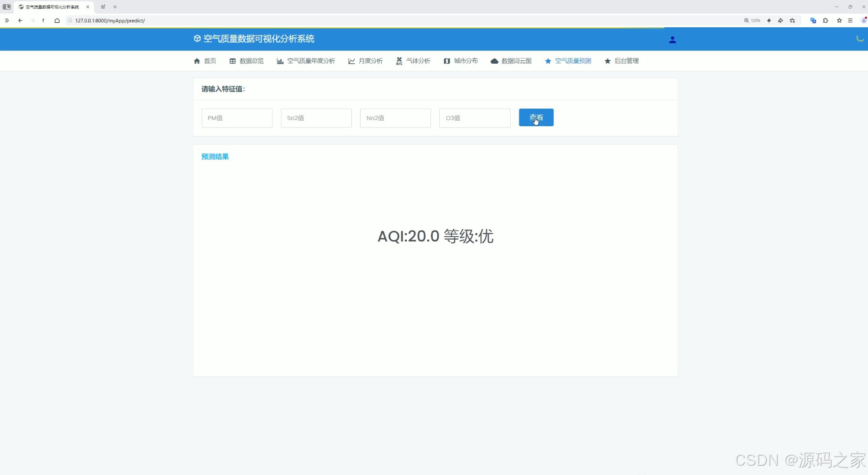Click the 125% zoom indicator
The height and width of the screenshot is (475, 868).
click(x=752, y=20)
